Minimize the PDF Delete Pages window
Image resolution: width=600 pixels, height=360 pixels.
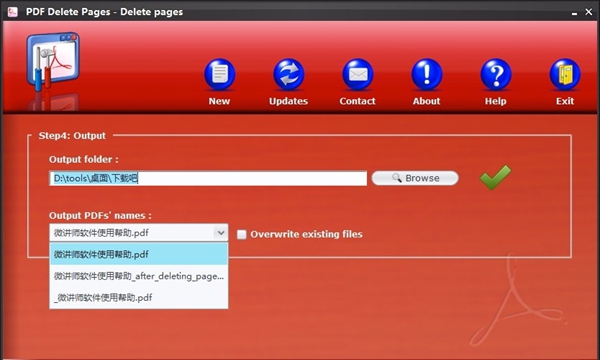(x=574, y=13)
